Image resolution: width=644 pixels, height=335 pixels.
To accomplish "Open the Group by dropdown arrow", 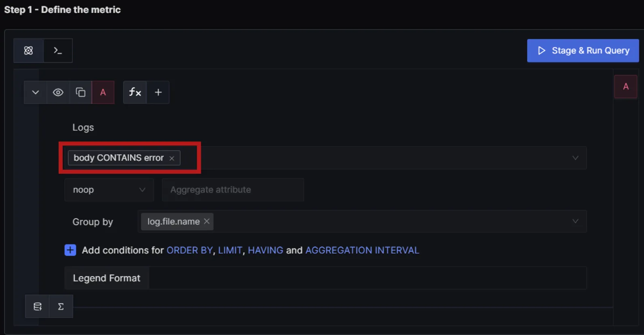I will (x=575, y=221).
